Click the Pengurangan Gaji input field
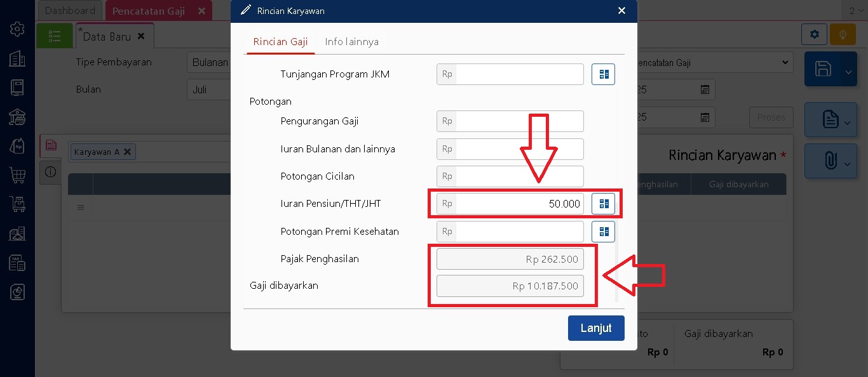Viewport: 868px width, 377px height. (x=519, y=121)
